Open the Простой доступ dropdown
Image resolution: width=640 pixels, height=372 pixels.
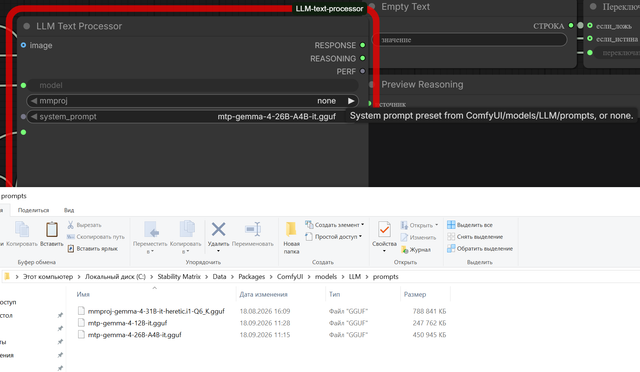(x=333, y=236)
